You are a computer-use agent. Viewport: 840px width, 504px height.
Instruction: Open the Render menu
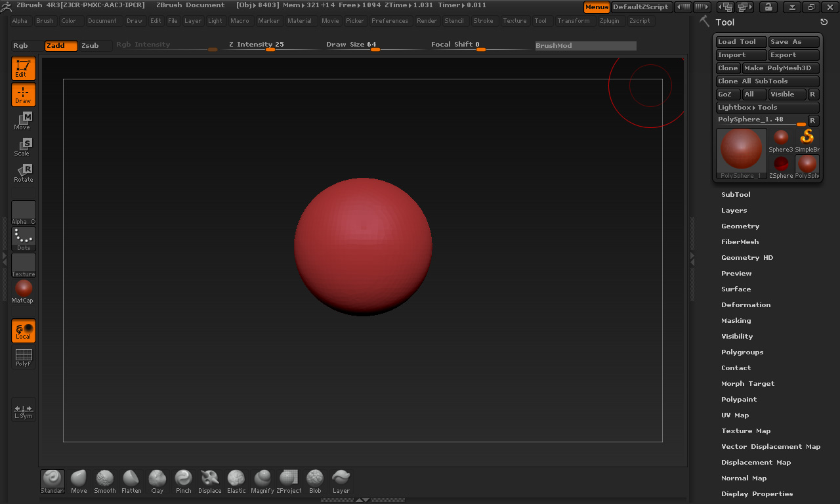[x=427, y=21]
